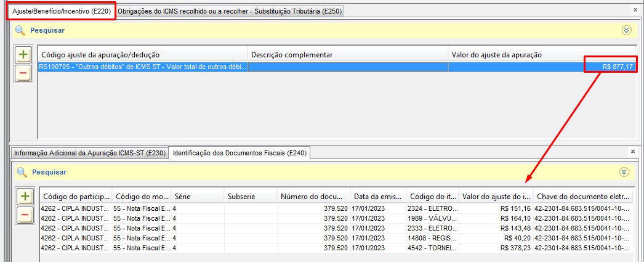Sort by Valor do ajuste da apuração column
This screenshot has width=644, height=262.
[542, 55]
